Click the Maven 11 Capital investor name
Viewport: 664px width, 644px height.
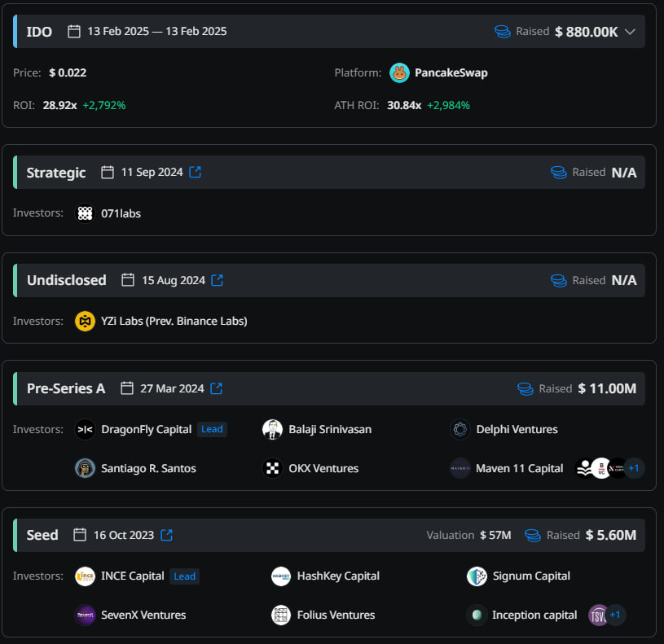click(520, 468)
